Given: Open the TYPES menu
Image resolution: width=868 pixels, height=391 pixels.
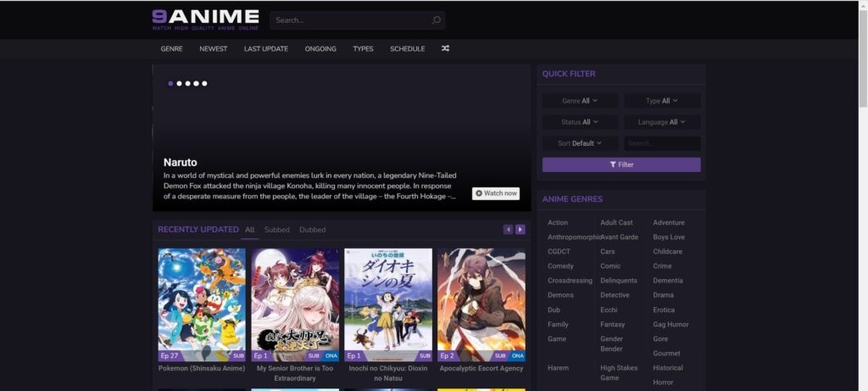Looking at the screenshot, I should click(363, 48).
